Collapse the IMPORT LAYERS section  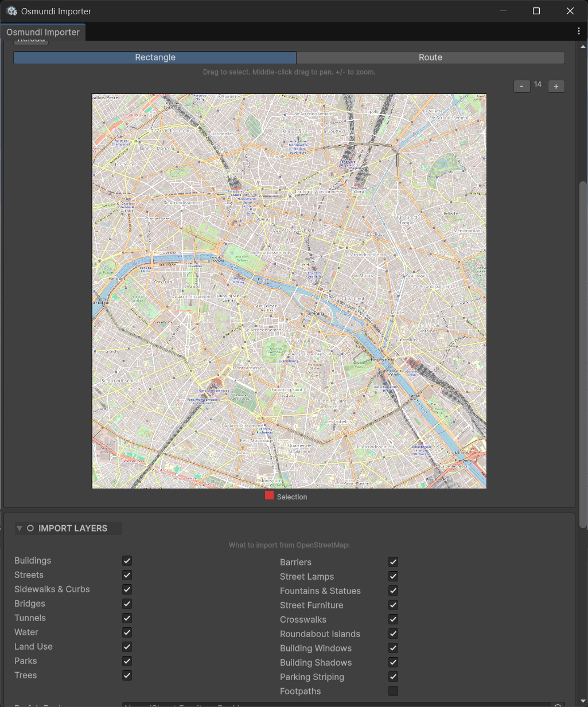click(19, 528)
